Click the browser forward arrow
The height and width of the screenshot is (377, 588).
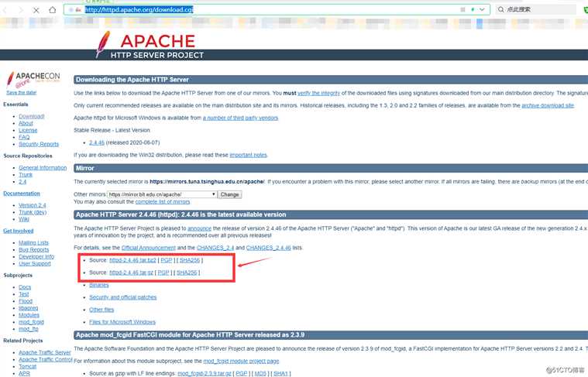tap(21, 10)
